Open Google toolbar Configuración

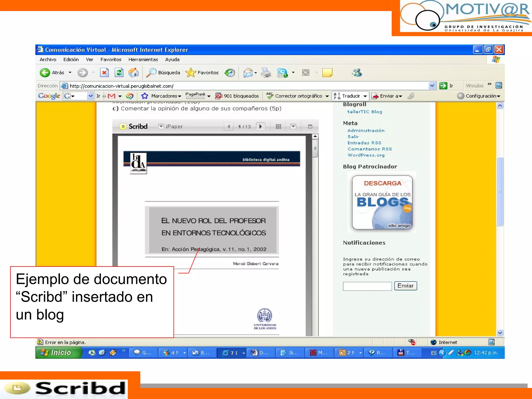(x=479, y=96)
